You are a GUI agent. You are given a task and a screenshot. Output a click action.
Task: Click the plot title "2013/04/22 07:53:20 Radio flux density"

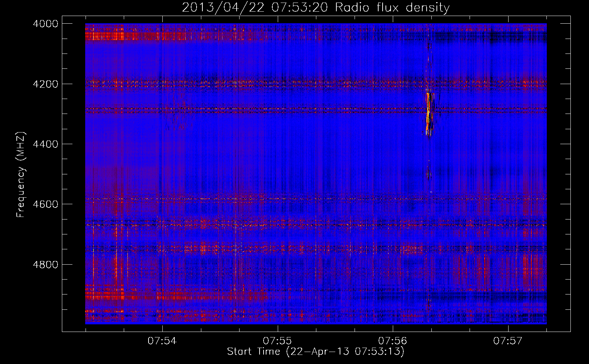(x=316, y=7)
